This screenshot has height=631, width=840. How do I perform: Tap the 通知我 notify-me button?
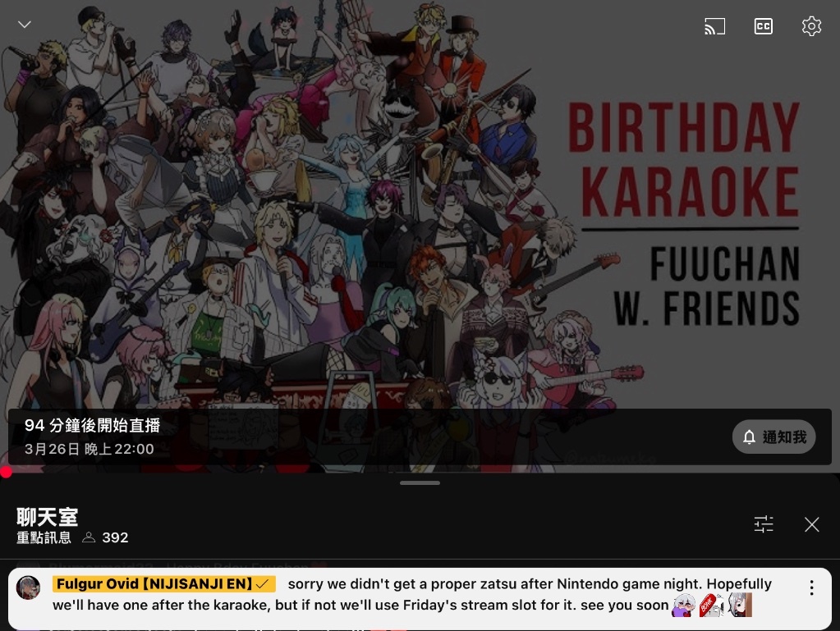(773, 437)
